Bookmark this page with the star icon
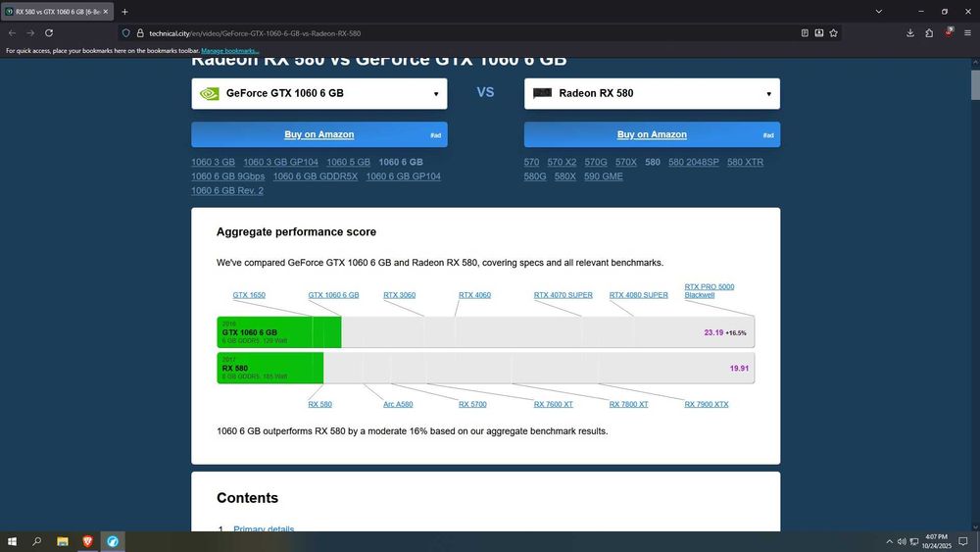980x552 pixels. [x=833, y=33]
